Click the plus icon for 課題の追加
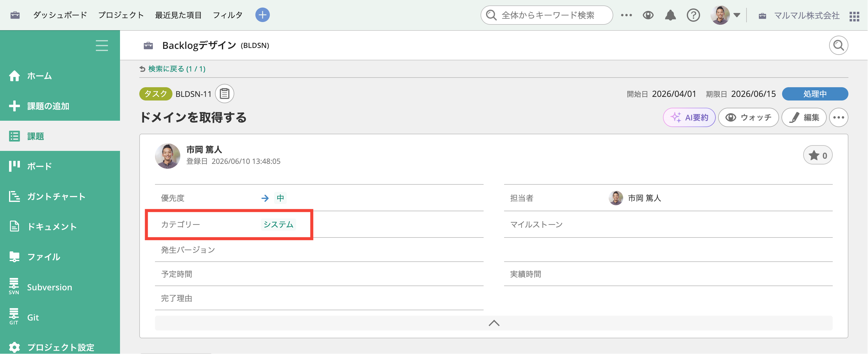 point(14,106)
